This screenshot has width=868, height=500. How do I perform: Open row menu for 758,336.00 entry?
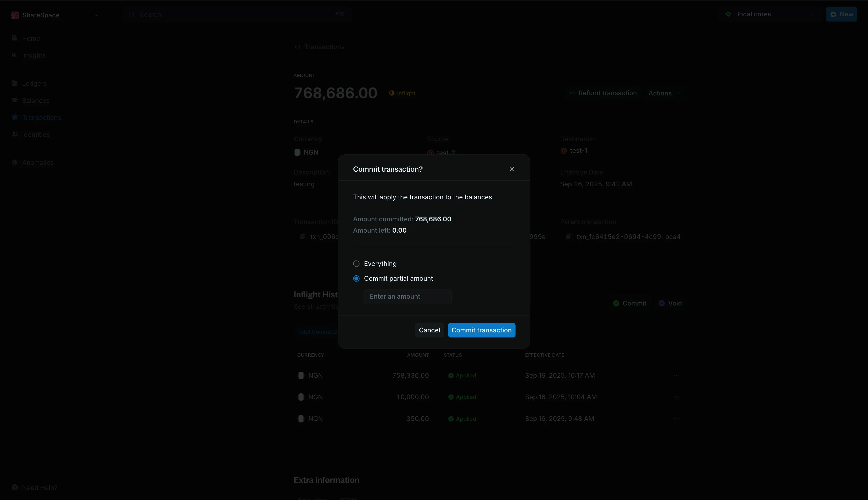676,375
